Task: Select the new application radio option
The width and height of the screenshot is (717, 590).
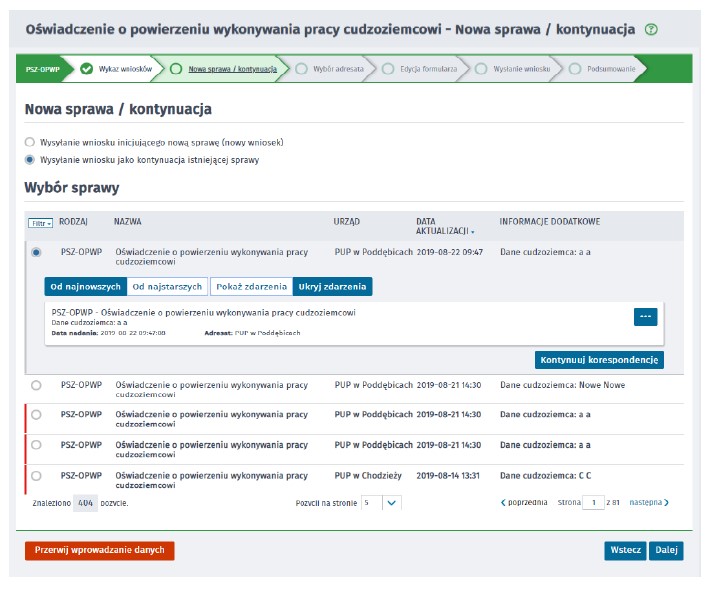Action: click(30, 142)
